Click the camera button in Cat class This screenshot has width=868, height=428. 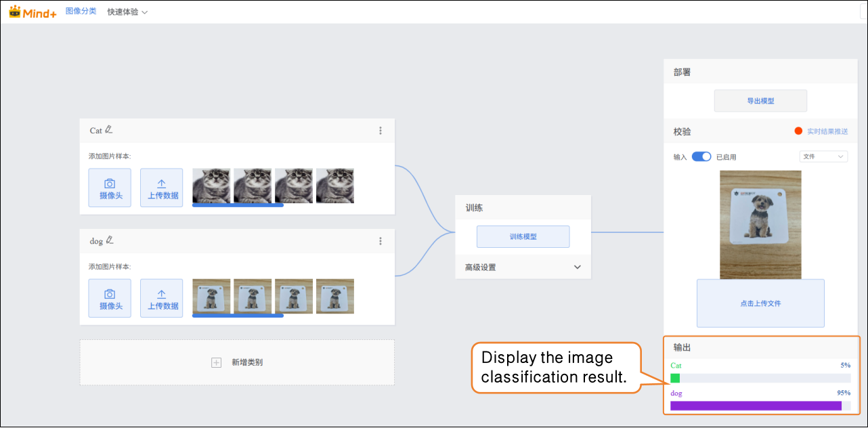click(x=110, y=188)
